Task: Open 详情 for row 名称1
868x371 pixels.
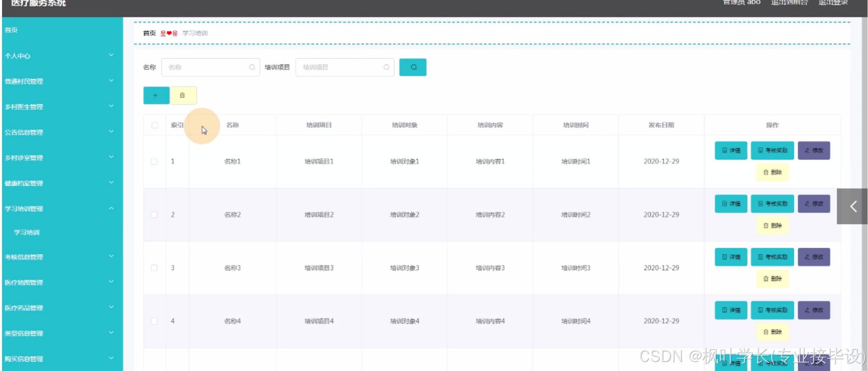Action: point(731,151)
